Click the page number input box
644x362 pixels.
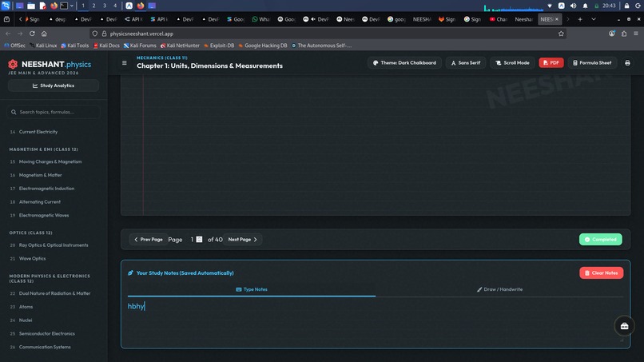click(195, 240)
